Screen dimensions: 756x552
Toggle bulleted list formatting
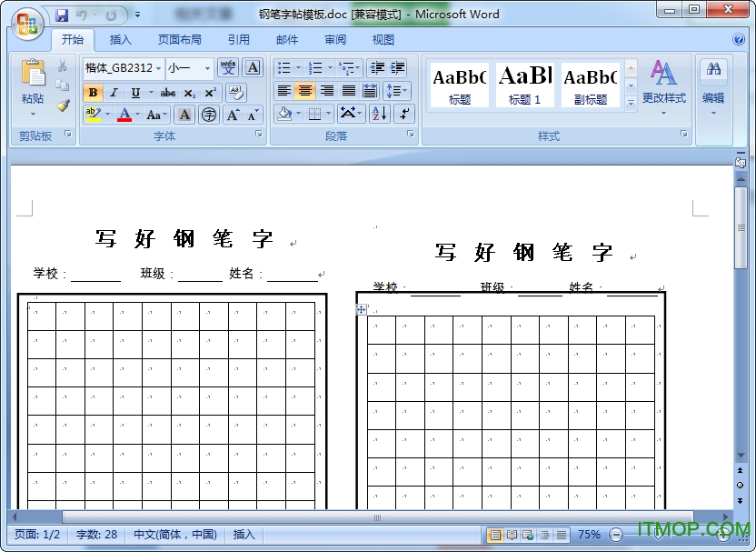[283, 67]
